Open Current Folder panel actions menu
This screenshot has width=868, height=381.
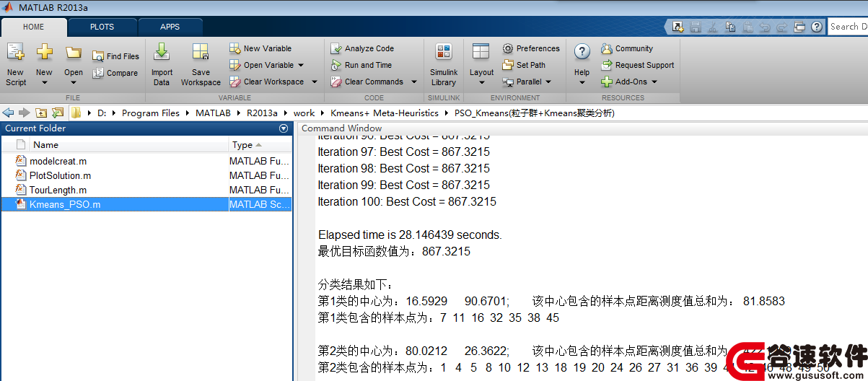pyautogui.click(x=284, y=128)
